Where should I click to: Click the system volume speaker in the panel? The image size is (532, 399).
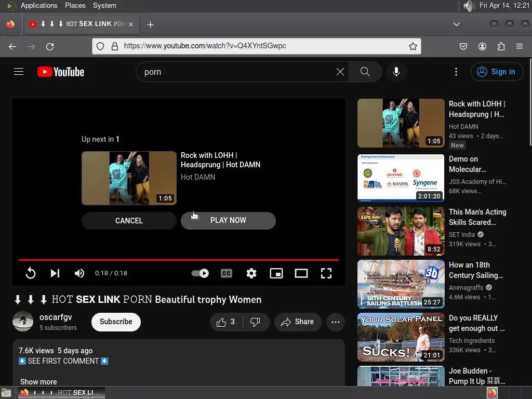(x=468, y=6)
